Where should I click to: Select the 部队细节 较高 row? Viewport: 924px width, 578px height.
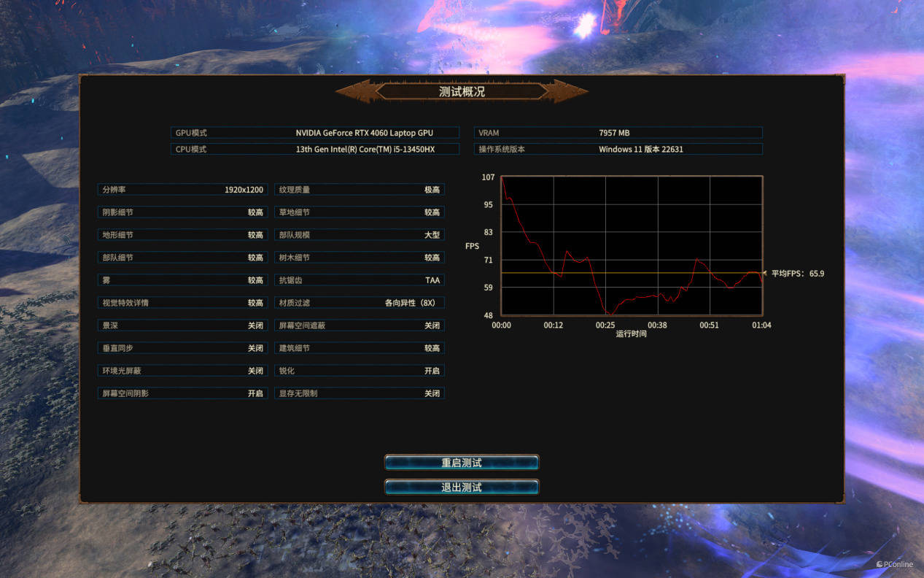pyautogui.click(x=182, y=258)
